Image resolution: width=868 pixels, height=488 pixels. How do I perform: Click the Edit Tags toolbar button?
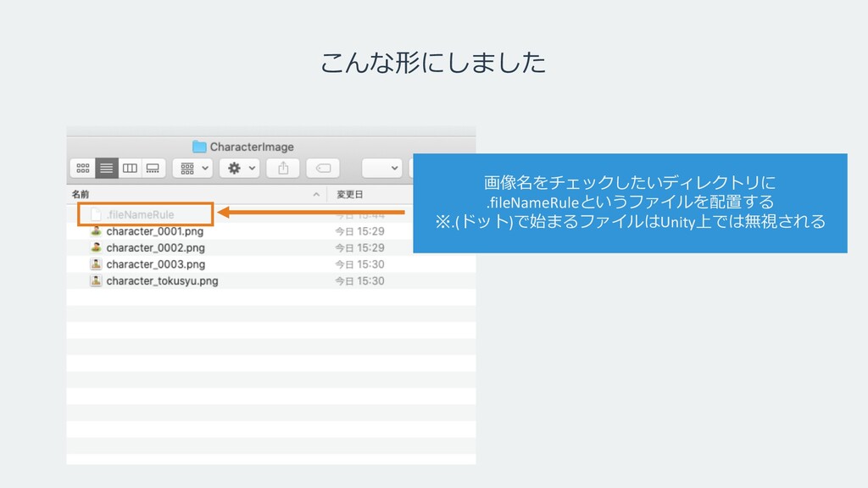pos(323,169)
